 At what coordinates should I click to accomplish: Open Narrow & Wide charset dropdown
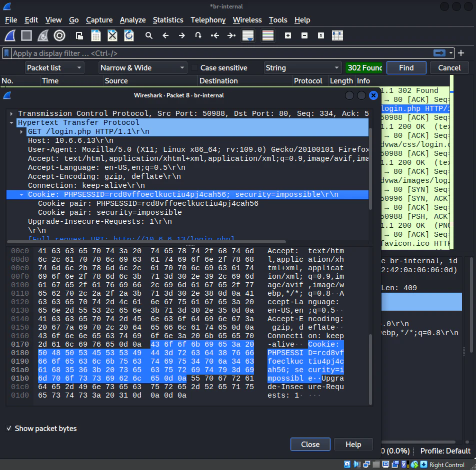pos(142,67)
